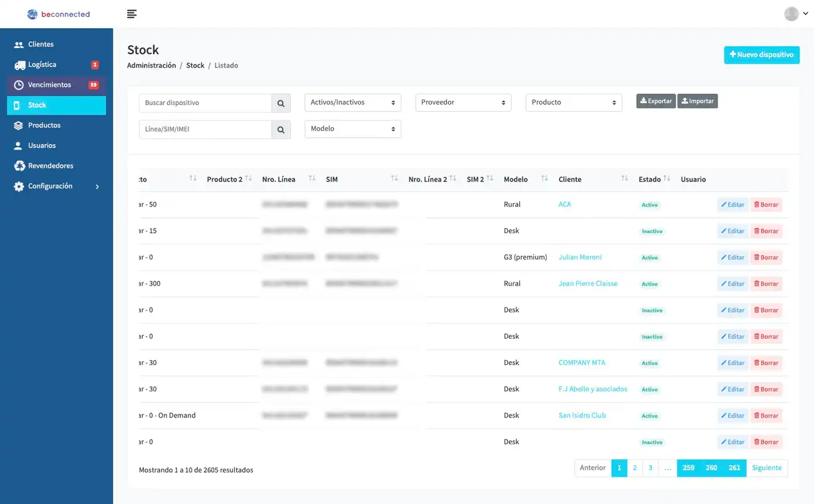Screen dimensions: 814x504
Task: Open F.J Abello y asociados link
Action: click(593, 389)
